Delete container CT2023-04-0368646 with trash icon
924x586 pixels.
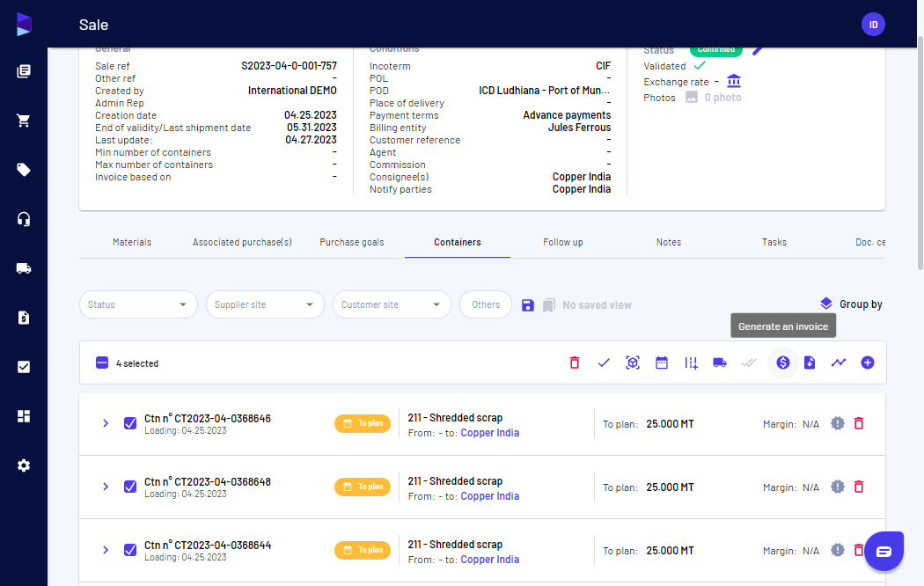click(859, 423)
